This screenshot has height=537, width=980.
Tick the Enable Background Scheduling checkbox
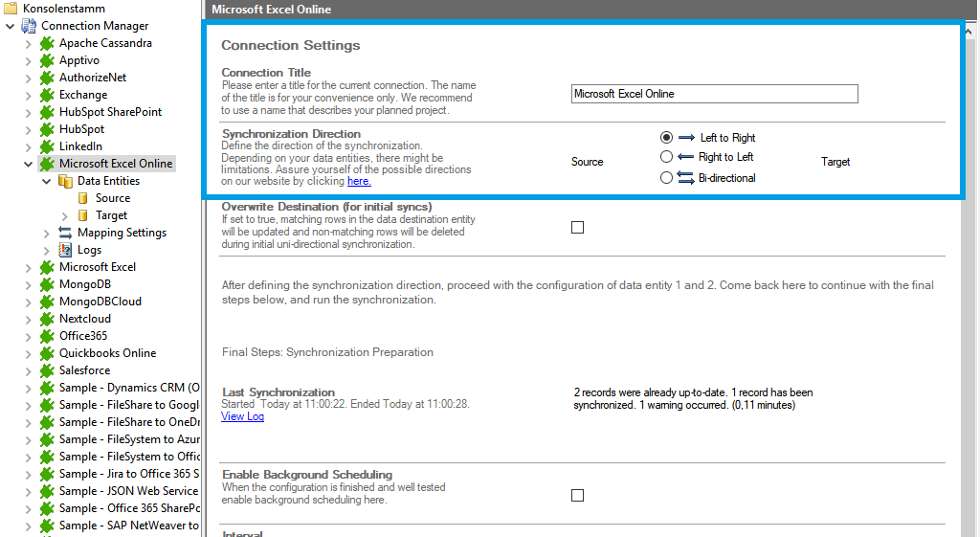(x=577, y=495)
